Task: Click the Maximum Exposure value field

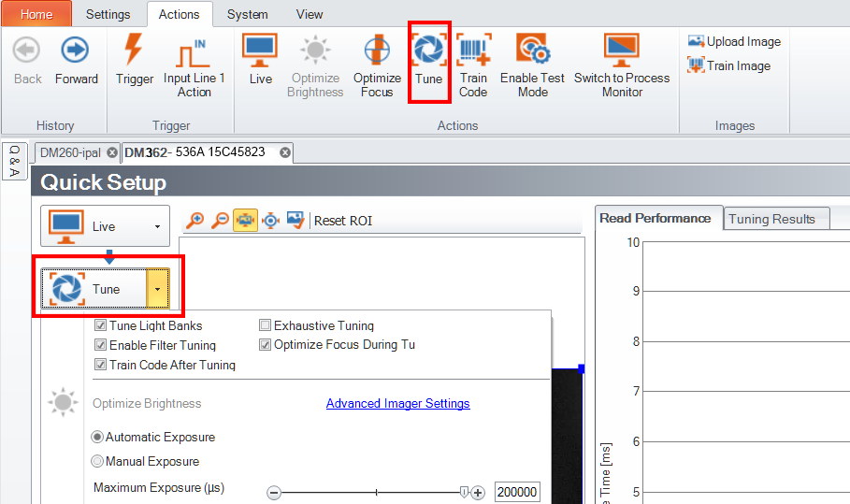Action: 517,493
